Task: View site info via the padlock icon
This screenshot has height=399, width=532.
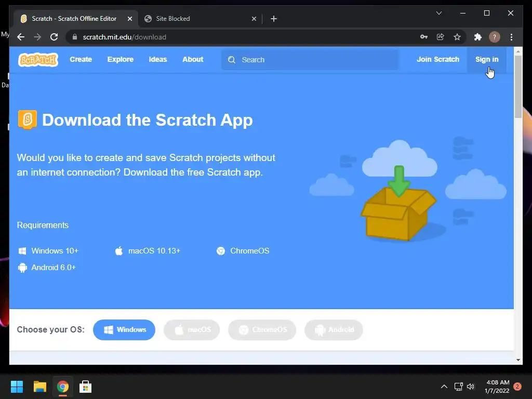Action: click(75, 37)
